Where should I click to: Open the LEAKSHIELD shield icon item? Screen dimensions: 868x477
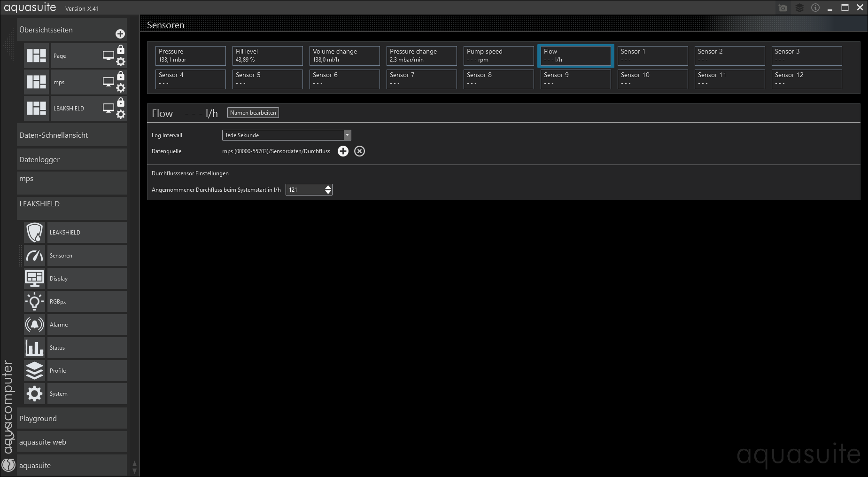35,233
